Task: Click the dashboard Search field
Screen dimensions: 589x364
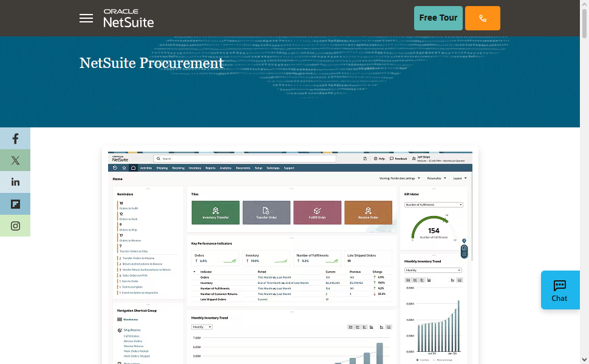Action: (245, 159)
